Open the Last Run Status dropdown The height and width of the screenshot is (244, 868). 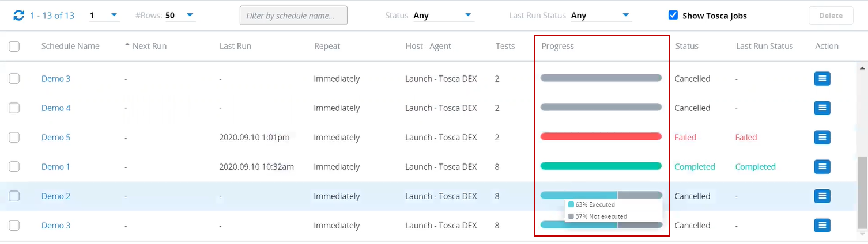click(625, 15)
